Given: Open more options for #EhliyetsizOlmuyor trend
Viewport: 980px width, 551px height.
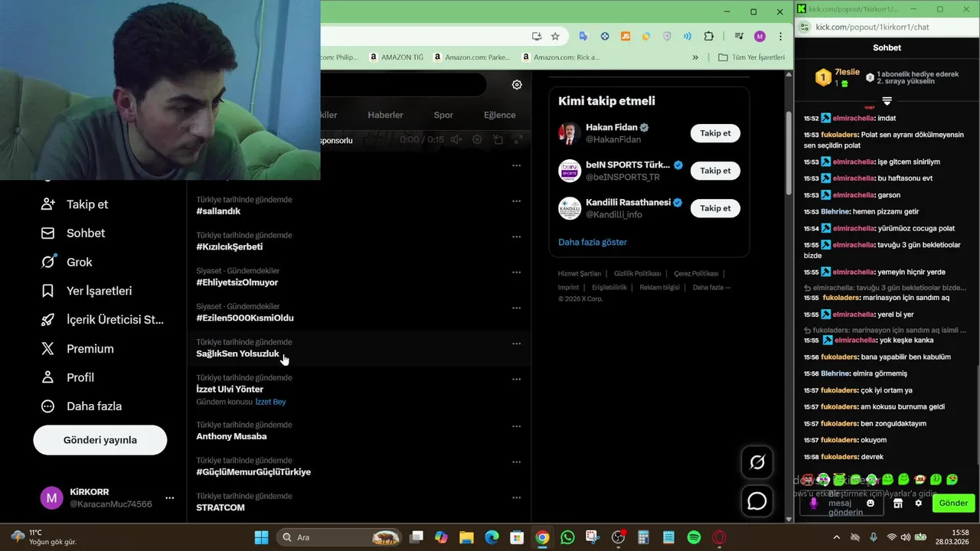Looking at the screenshot, I should pos(516,272).
